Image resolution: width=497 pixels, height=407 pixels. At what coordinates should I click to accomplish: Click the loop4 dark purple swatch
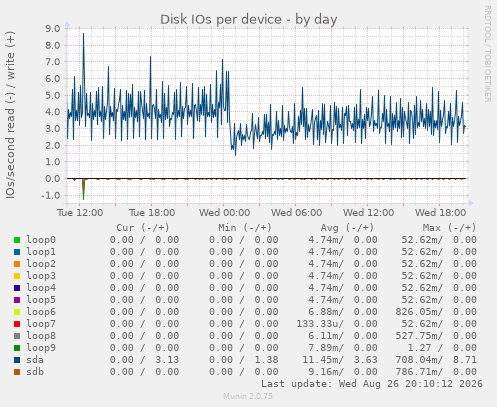(17, 288)
